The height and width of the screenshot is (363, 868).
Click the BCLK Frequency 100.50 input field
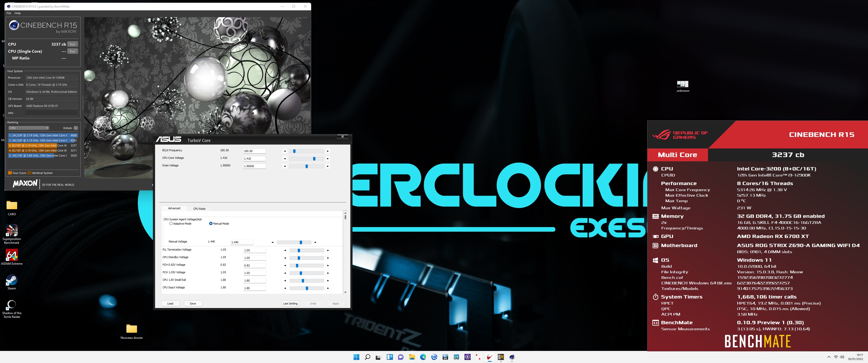[x=254, y=151]
